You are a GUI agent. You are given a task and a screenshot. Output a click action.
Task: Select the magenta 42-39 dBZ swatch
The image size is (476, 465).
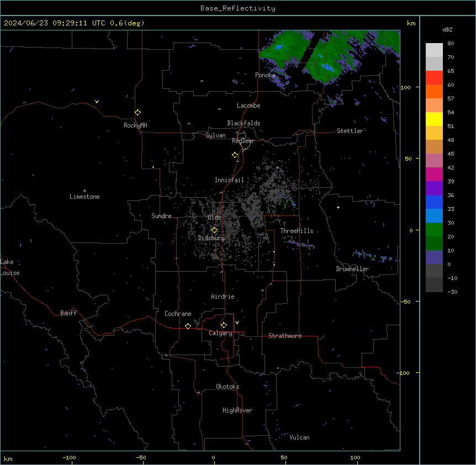[x=434, y=174]
